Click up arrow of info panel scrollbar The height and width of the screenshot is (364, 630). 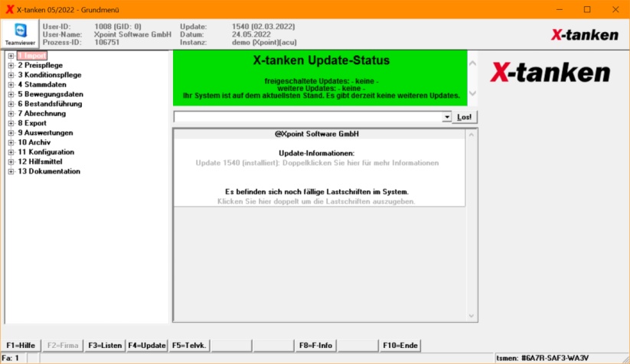click(x=472, y=135)
